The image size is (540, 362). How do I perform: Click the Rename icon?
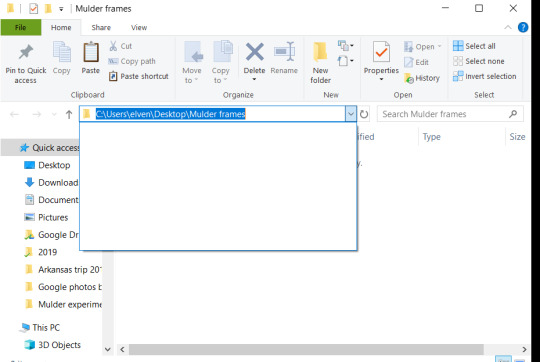click(x=284, y=52)
